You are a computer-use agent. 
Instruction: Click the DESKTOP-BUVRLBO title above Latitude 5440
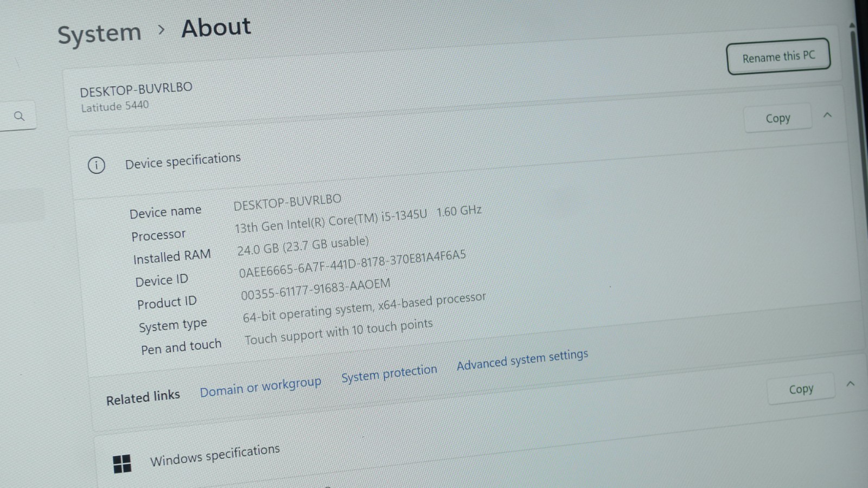(136, 89)
